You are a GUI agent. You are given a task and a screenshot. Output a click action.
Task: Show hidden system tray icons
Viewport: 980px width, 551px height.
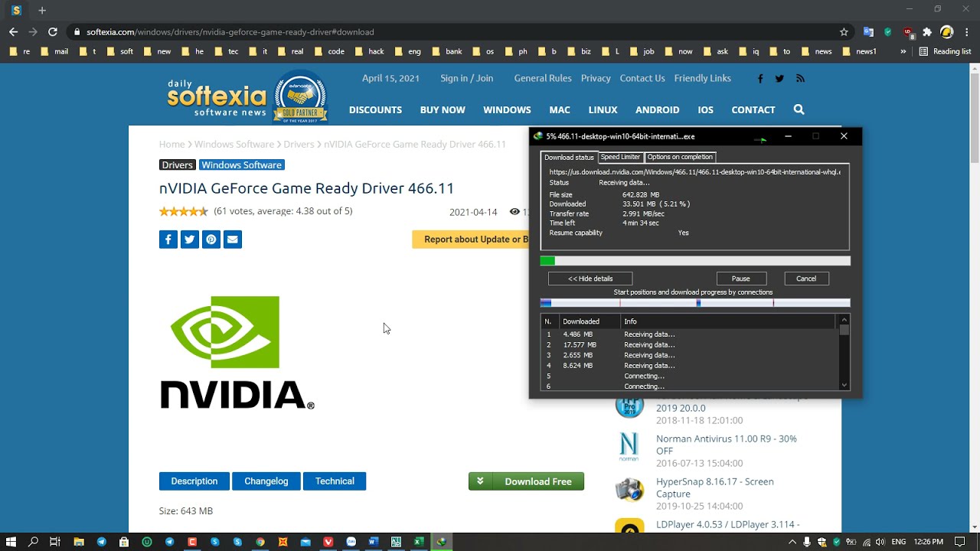[792, 542]
